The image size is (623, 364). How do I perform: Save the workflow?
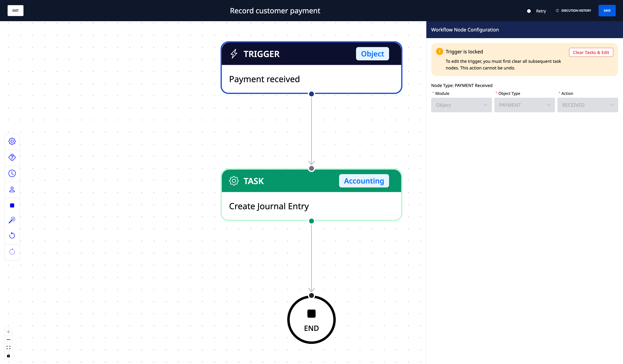tap(607, 11)
